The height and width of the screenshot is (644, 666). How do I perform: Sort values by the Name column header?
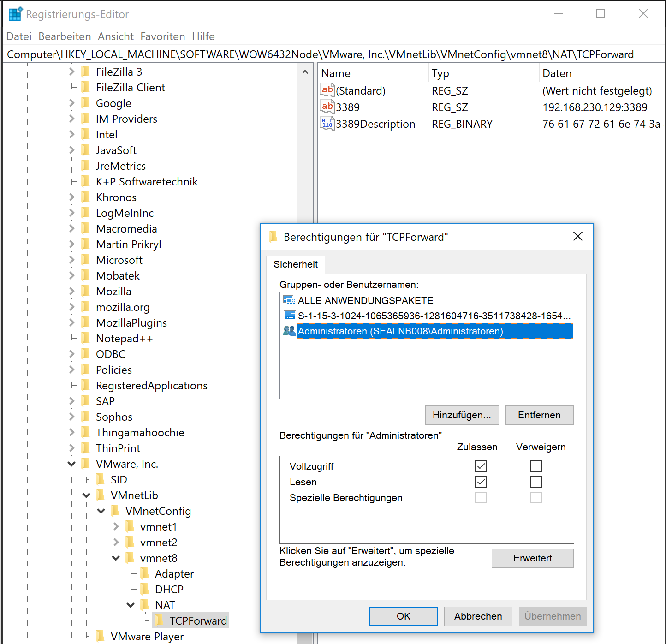[x=373, y=73]
